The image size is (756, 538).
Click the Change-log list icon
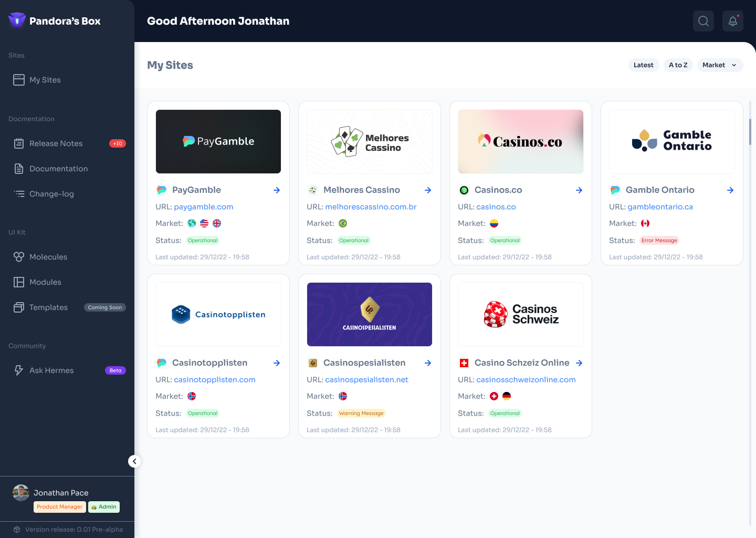(x=19, y=194)
